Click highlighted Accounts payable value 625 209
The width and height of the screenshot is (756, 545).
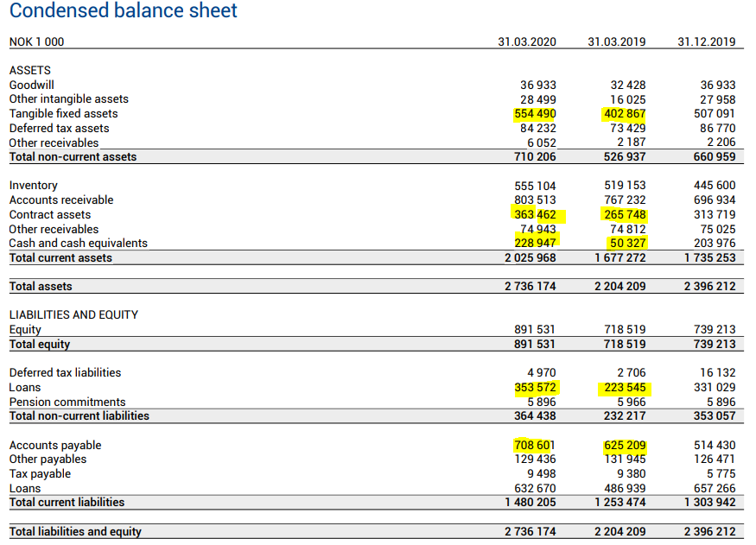[x=625, y=445]
